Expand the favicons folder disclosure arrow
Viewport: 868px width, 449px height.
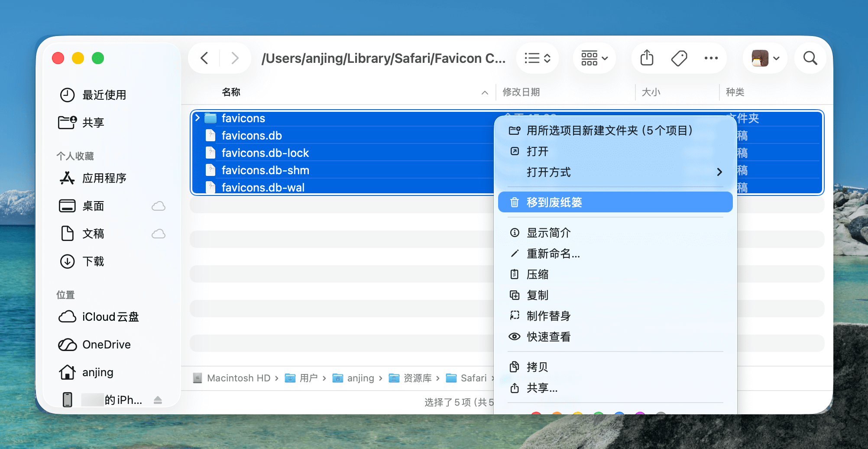[198, 118]
